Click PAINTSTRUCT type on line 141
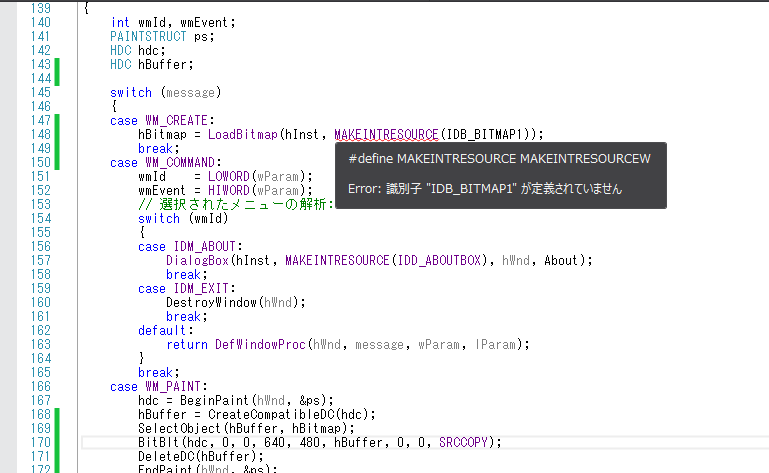 [148, 36]
